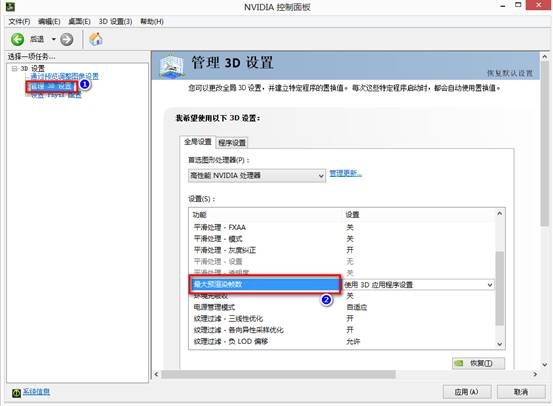Click the settings list scroll up arrow
The width and height of the screenshot is (553, 406).
click(500, 213)
